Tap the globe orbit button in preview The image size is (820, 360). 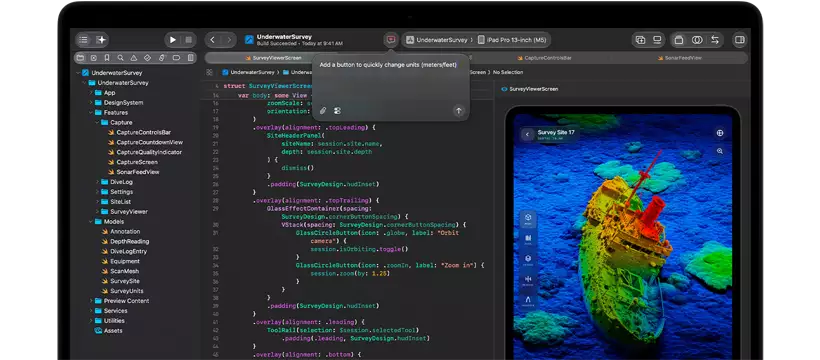pyautogui.click(x=720, y=133)
